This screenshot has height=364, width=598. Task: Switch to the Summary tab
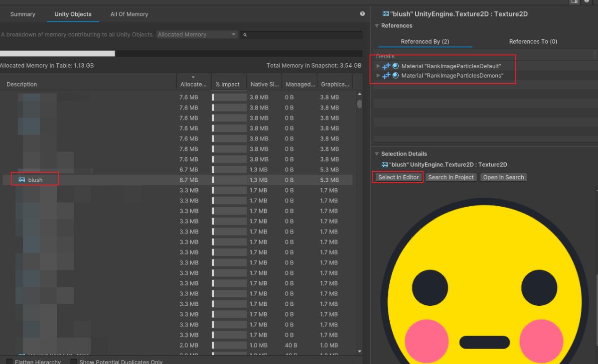(23, 14)
